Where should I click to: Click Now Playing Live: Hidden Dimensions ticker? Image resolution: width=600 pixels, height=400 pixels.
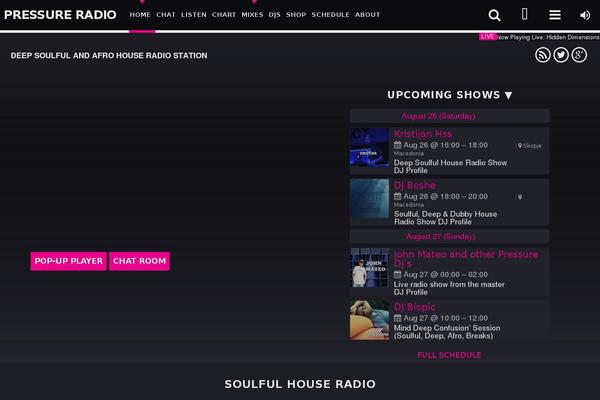click(x=548, y=37)
